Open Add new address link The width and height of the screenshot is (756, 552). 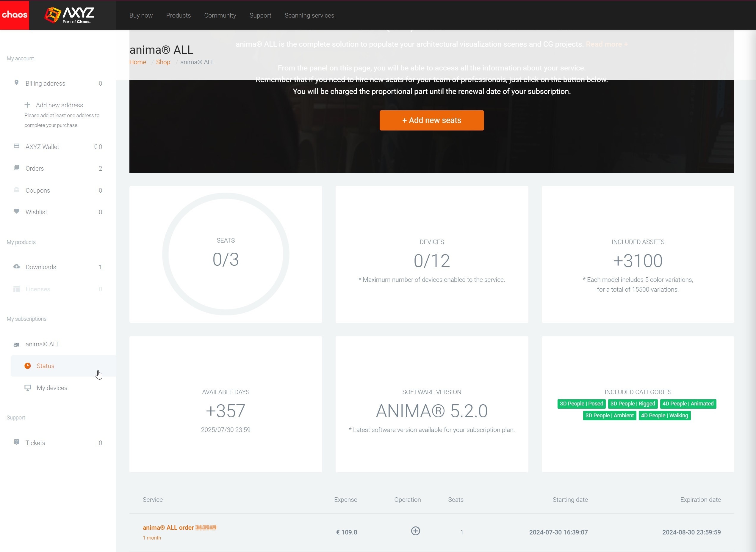pos(60,105)
